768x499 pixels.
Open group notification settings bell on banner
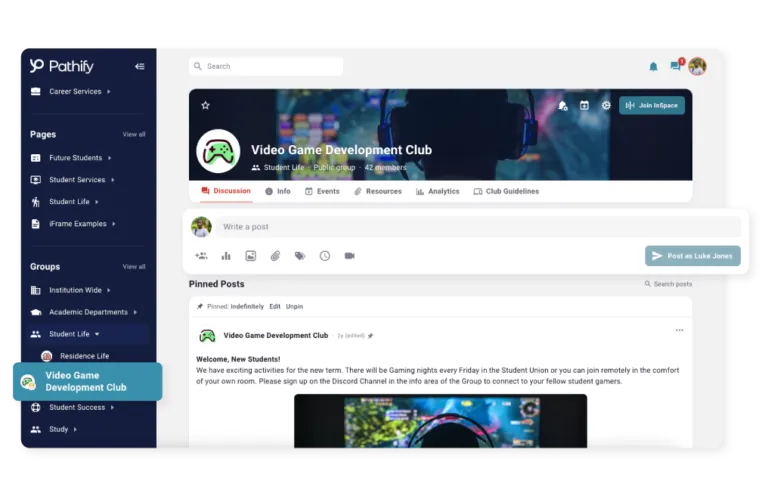562,105
